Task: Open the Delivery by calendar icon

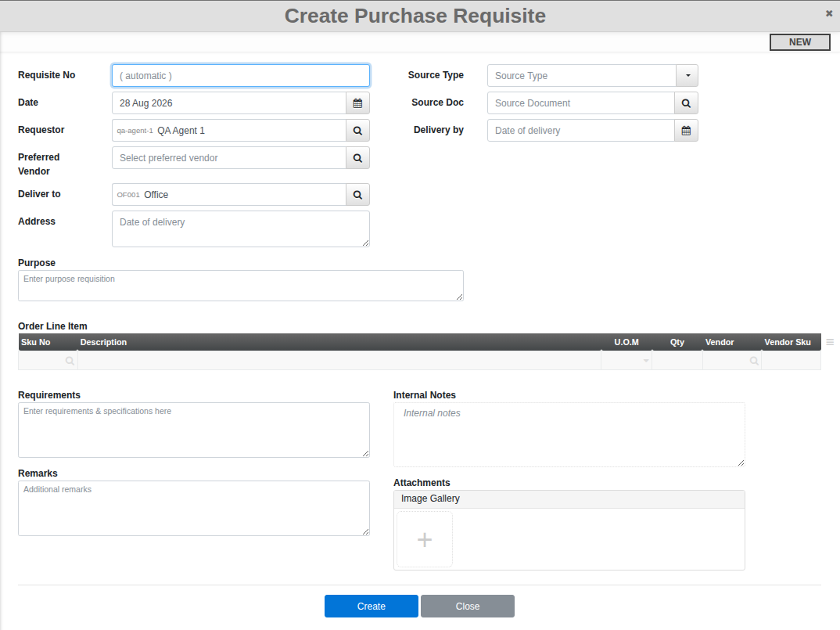Action: 686,130
